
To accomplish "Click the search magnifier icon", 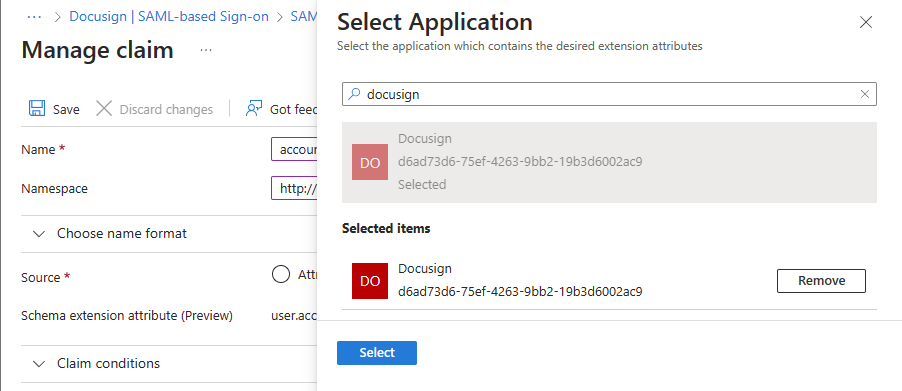I will [355, 94].
